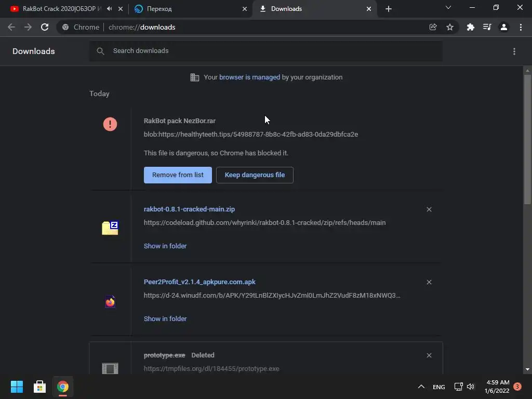Click Keep dangerous file button
This screenshot has width=532, height=399.
coord(255,175)
